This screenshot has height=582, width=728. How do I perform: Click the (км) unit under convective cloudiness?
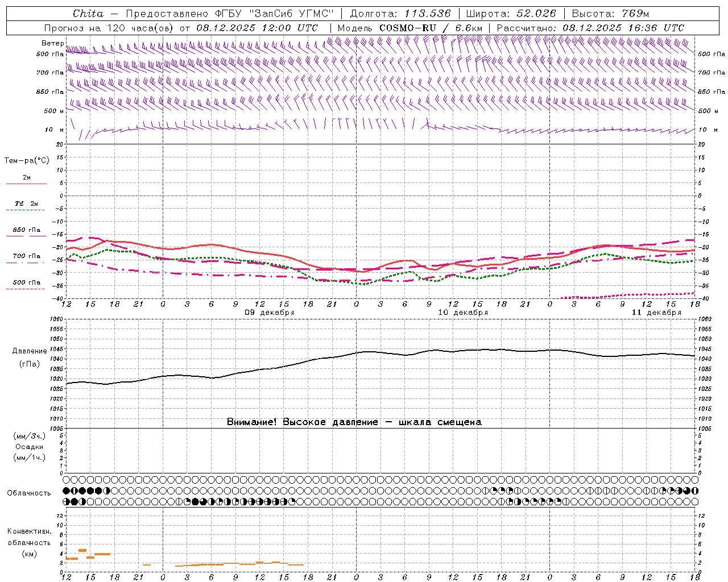point(29,554)
